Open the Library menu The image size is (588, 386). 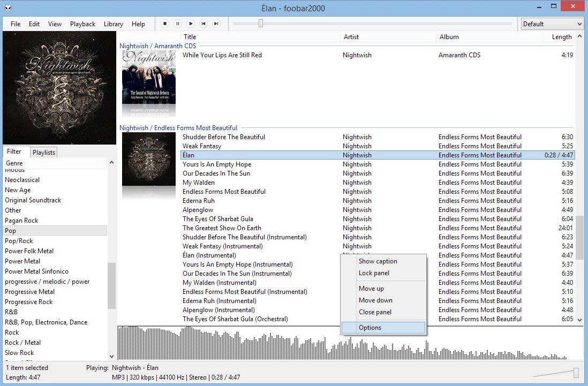113,24
